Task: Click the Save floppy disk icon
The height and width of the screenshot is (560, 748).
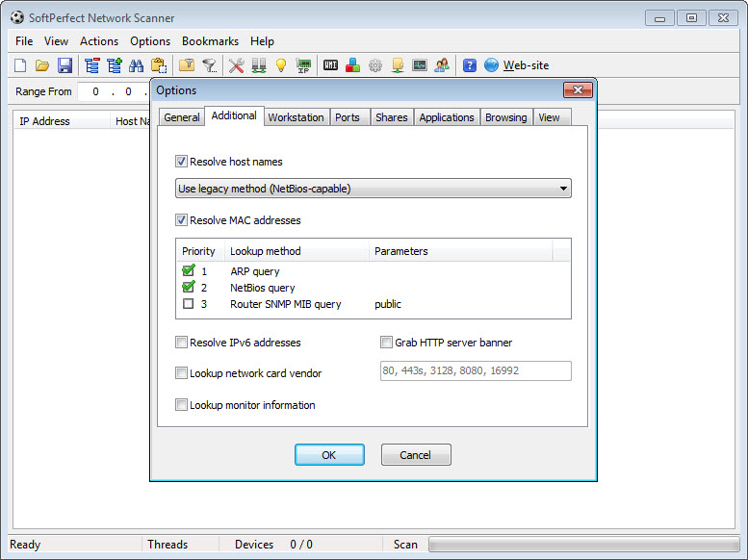Action: 64,65
